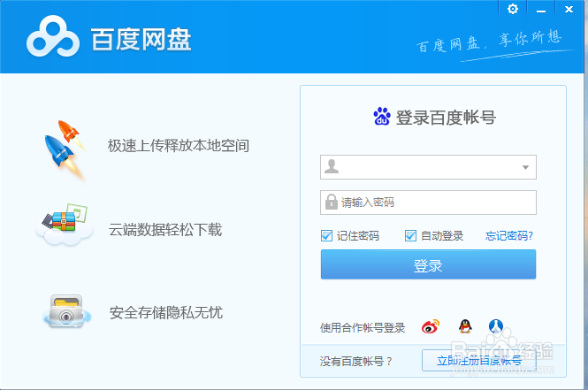This screenshot has width=588, height=390.
Task: Toggle the 自动登录 checkbox
Action: (x=410, y=236)
